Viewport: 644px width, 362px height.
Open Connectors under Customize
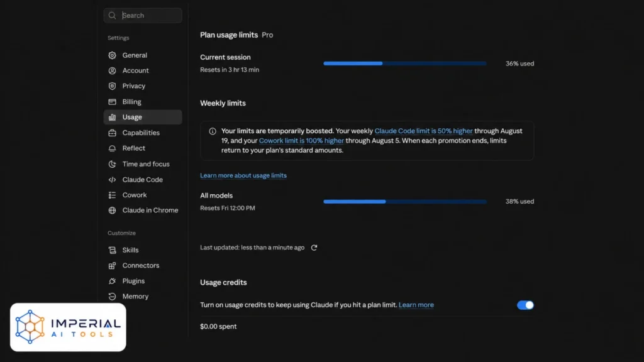(x=143, y=266)
